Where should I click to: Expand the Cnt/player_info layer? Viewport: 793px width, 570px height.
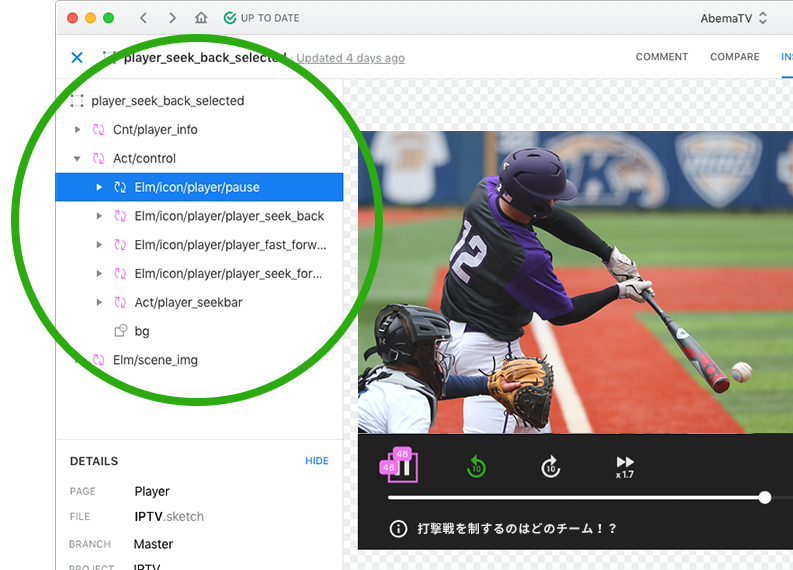coord(77,129)
